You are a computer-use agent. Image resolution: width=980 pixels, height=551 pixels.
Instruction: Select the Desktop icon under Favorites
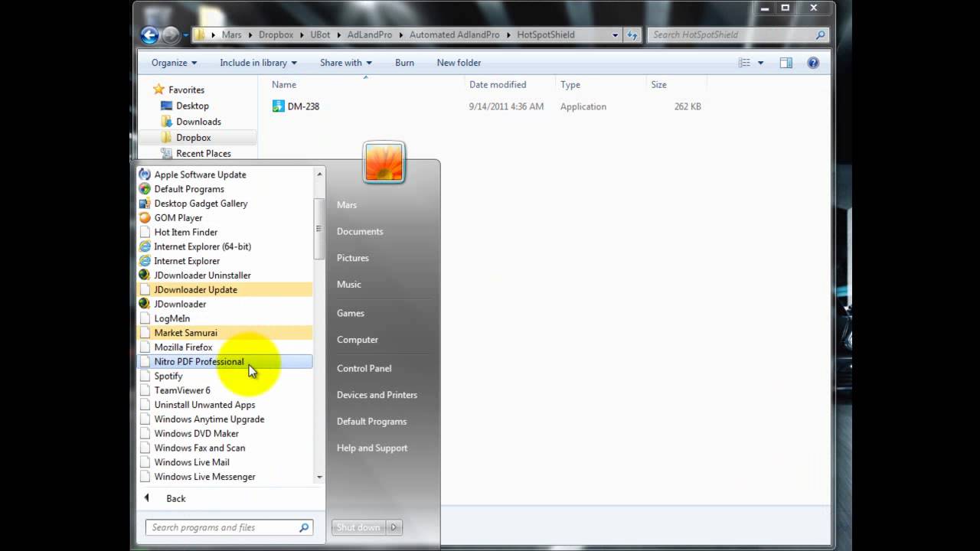click(x=166, y=106)
